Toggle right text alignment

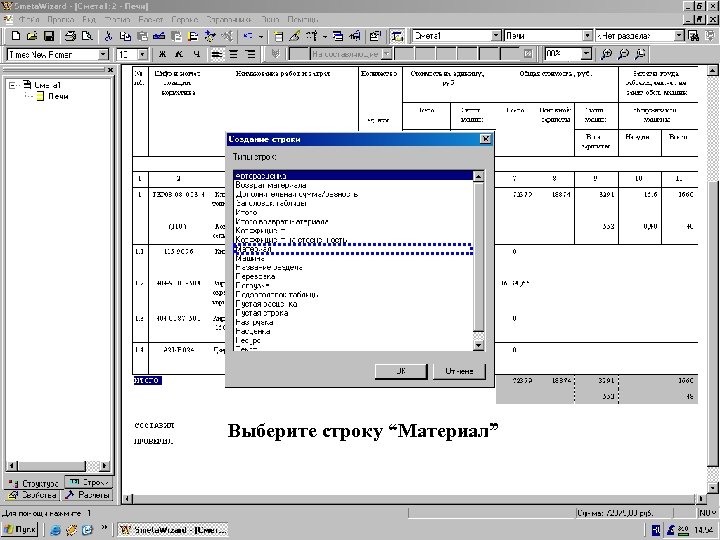(x=250, y=55)
